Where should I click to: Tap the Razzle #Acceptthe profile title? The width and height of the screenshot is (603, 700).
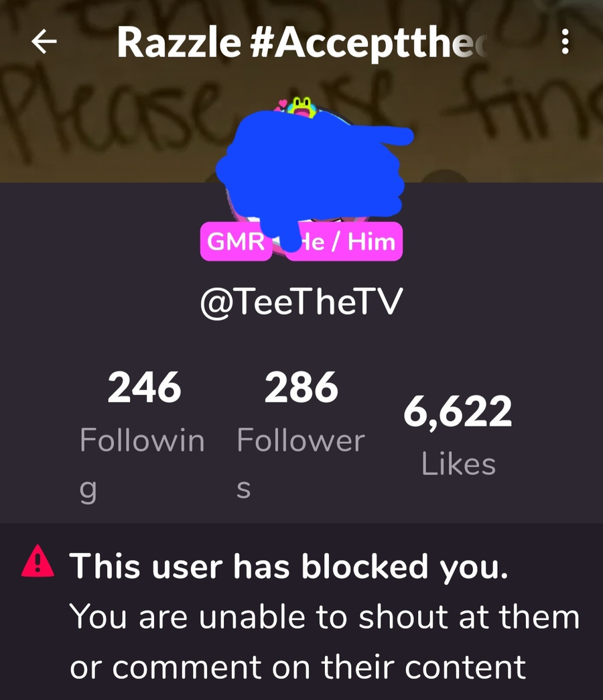302,42
